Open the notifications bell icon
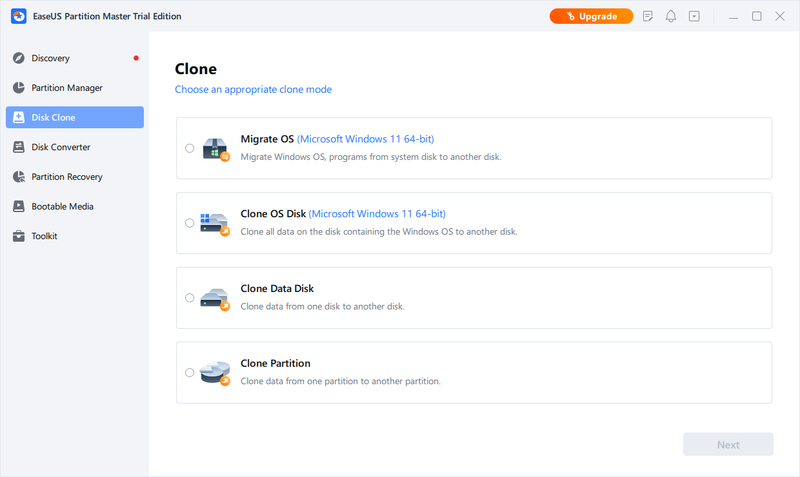The image size is (800, 477). pos(670,16)
